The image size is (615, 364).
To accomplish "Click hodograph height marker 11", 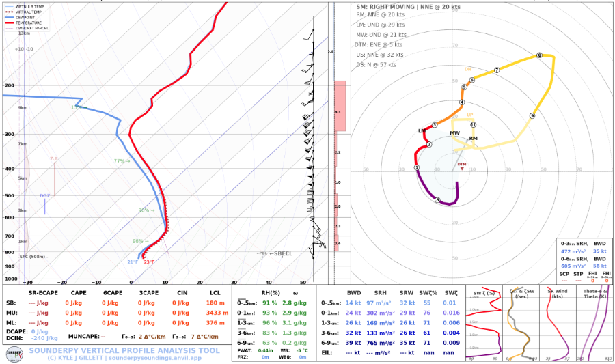I will coord(473,125).
